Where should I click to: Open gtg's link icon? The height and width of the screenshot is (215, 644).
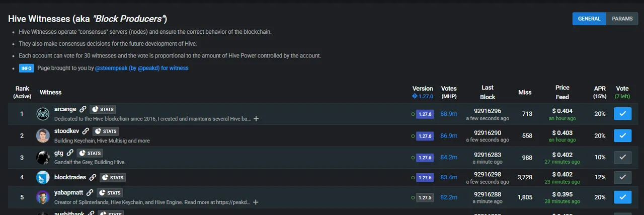coord(70,153)
